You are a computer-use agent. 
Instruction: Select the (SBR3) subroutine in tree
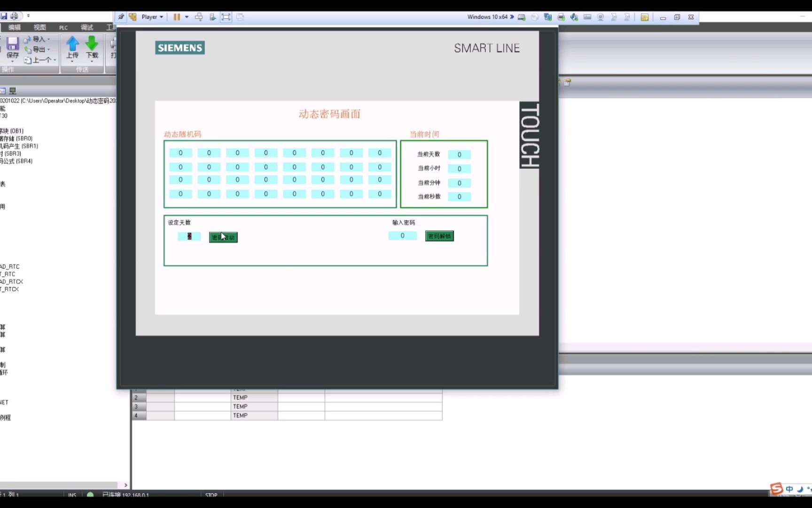pyautogui.click(x=11, y=153)
